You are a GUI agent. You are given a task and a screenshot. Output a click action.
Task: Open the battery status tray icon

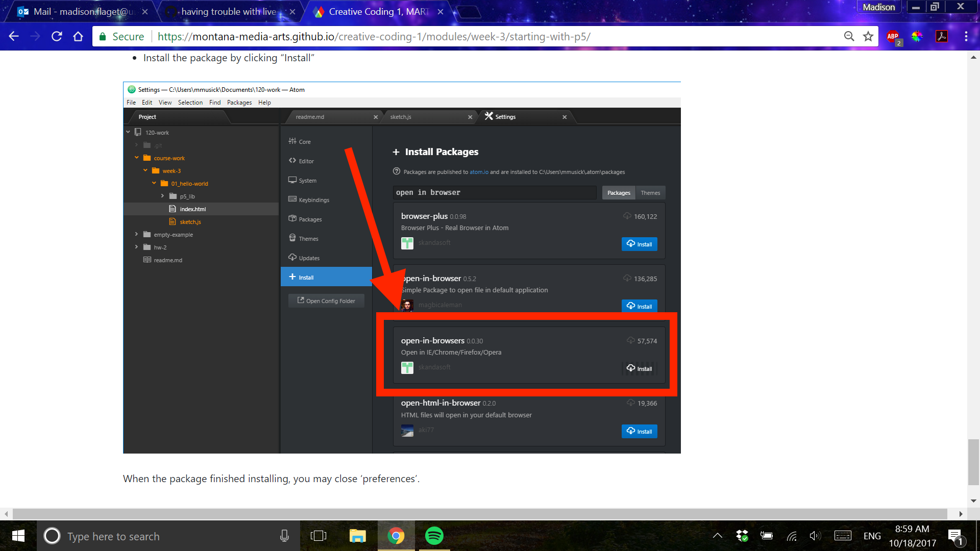[x=766, y=536]
